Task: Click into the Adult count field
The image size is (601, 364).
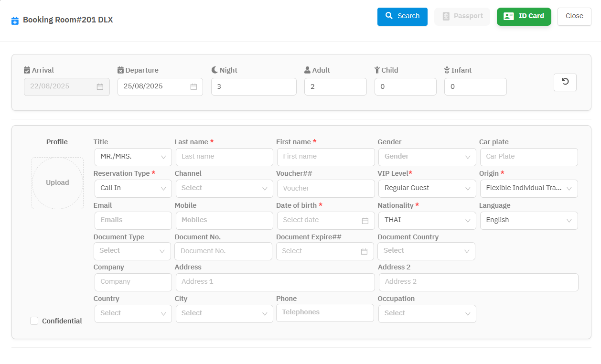Action: click(x=335, y=87)
